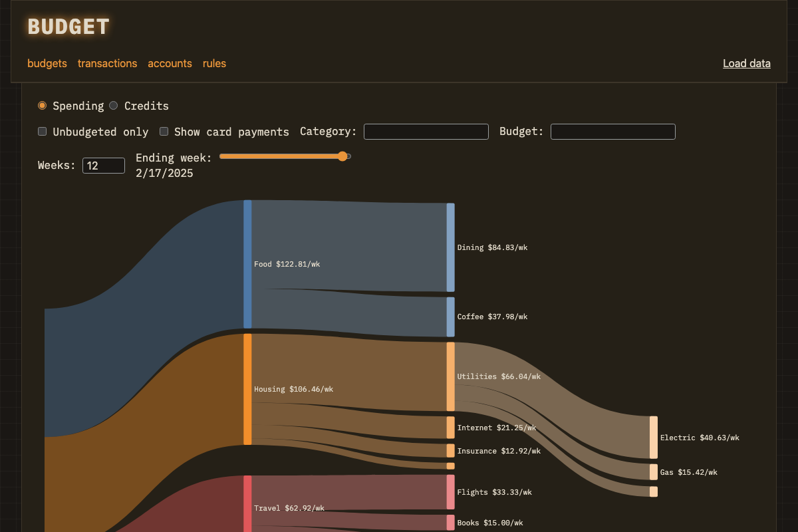Click the Electric $40.63/wk label
Screen dimensions: 798x532
[700, 438]
